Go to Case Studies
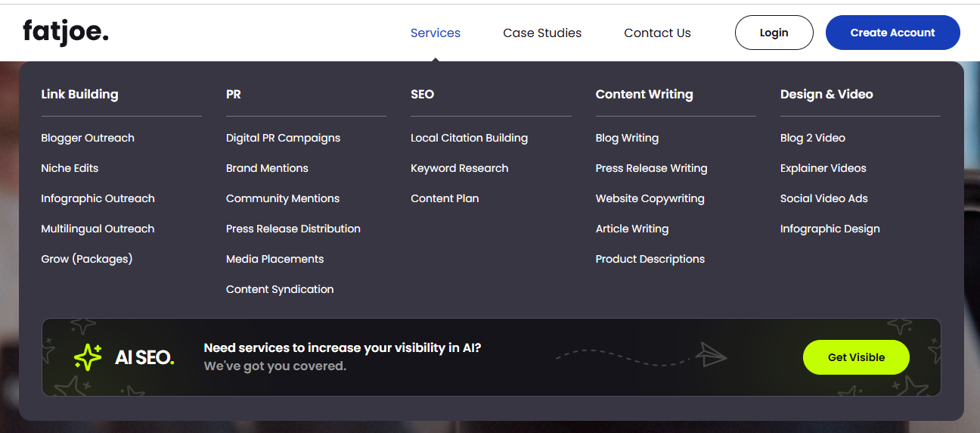The width and height of the screenshot is (980, 433). pos(542,33)
